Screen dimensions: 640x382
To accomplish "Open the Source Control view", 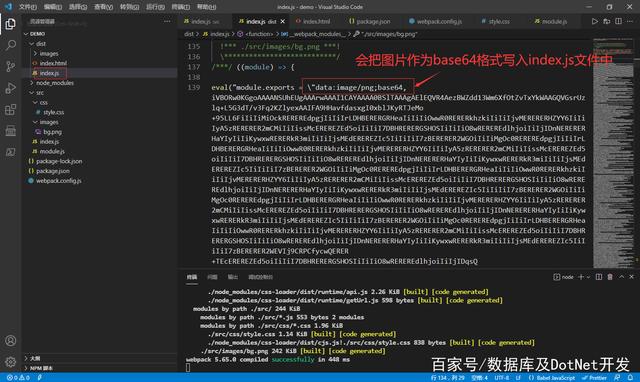I will point(11,66).
